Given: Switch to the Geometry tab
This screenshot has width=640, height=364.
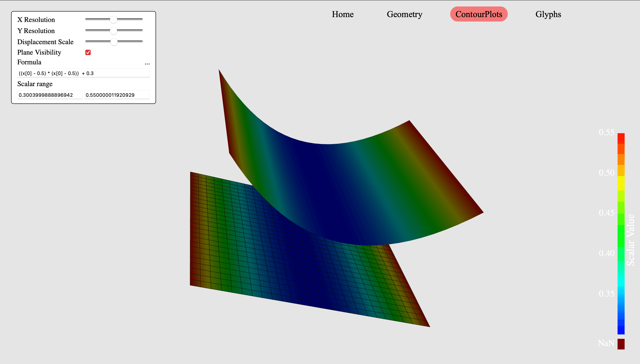Looking at the screenshot, I should pos(404,14).
